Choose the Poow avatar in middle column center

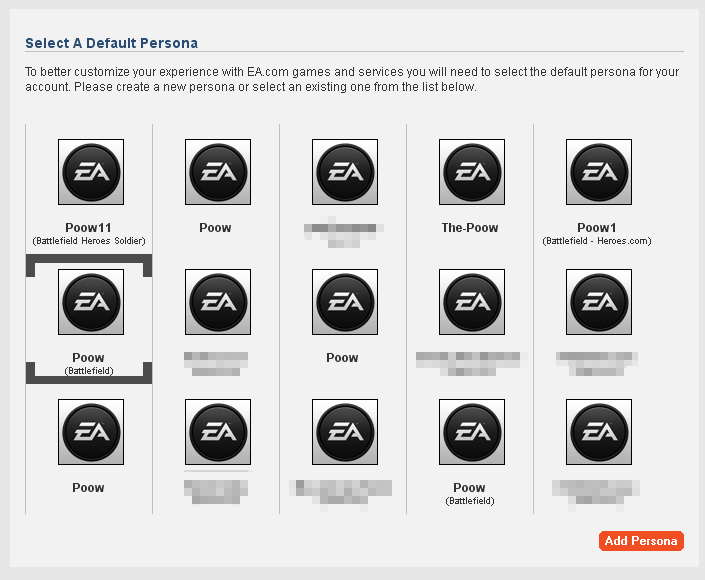345,302
